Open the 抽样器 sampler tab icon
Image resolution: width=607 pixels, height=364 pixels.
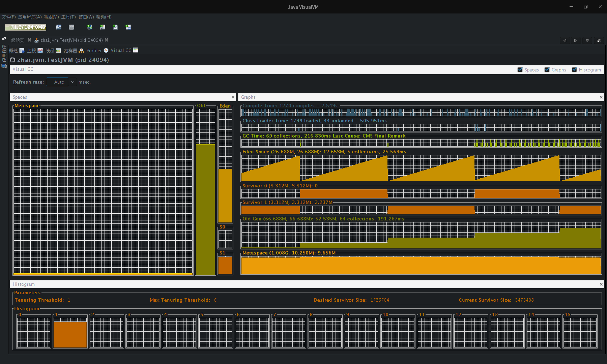[x=81, y=50]
